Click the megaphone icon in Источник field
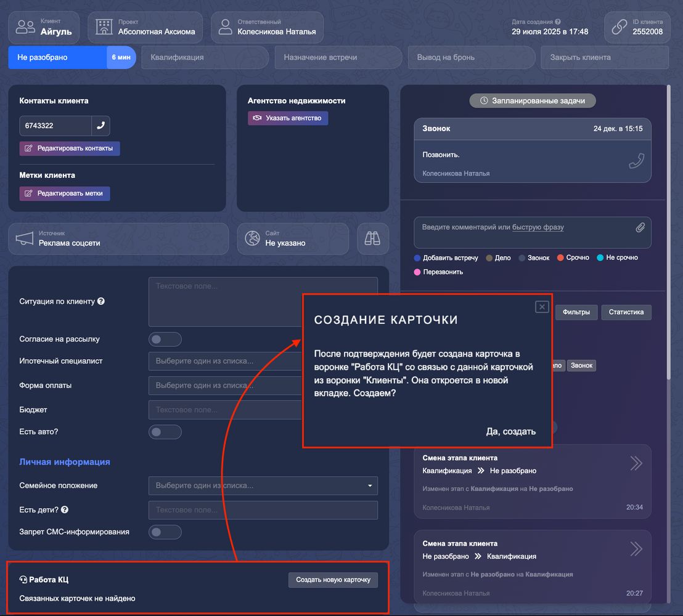This screenshot has height=616, width=683. click(25, 239)
